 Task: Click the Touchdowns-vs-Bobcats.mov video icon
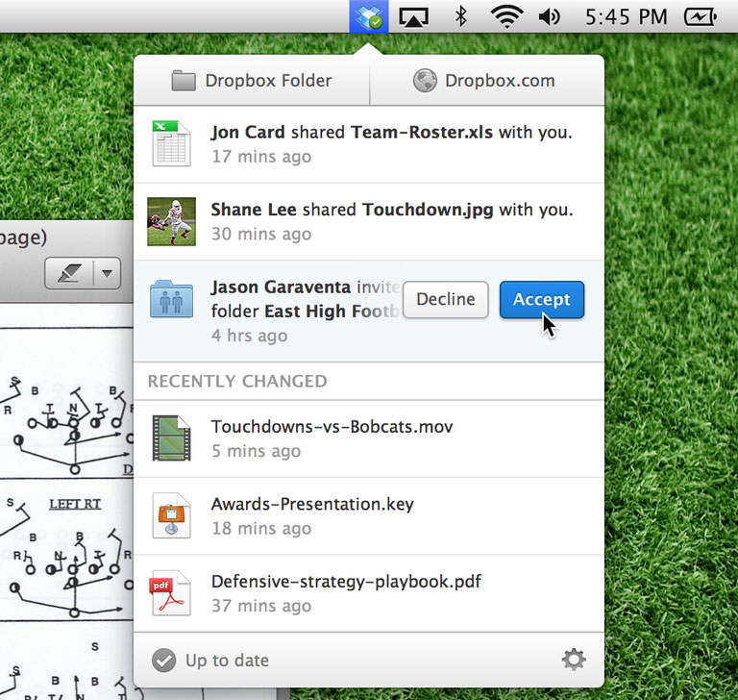(171, 438)
